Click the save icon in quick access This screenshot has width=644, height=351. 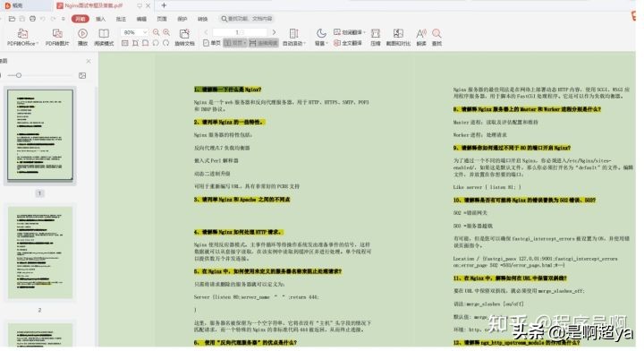[22, 19]
